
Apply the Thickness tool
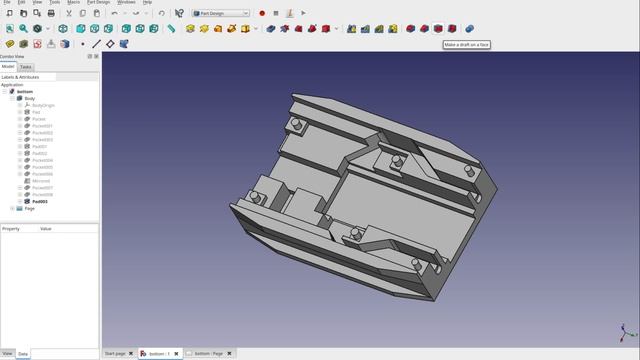452,29
